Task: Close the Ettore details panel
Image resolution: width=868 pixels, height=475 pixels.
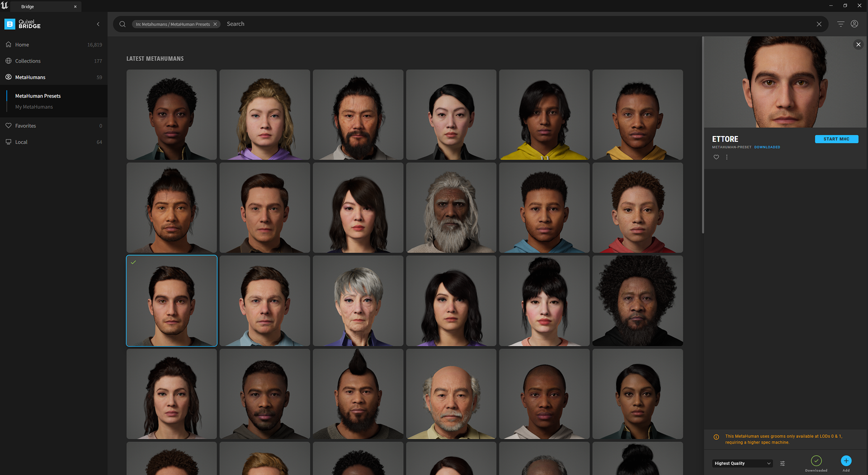Action: 858,44
